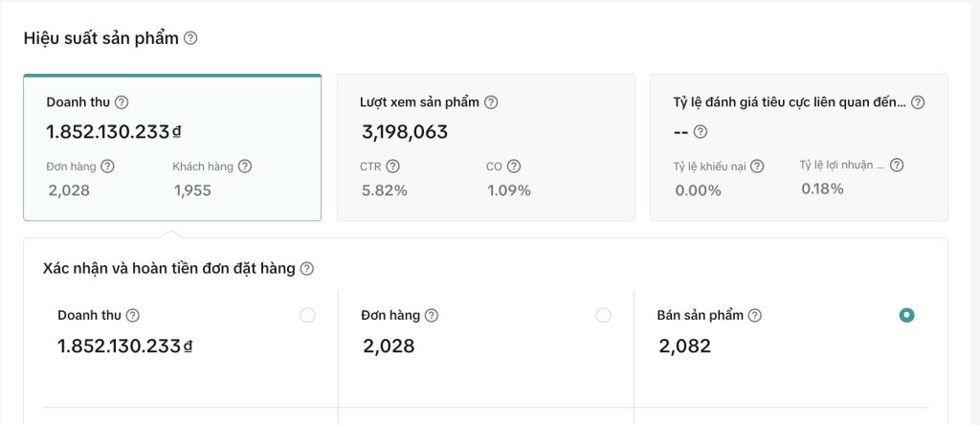Click help icon beside Lượt xem sản phẩm
Image resolution: width=980 pixels, height=425 pixels.
[x=491, y=102]
